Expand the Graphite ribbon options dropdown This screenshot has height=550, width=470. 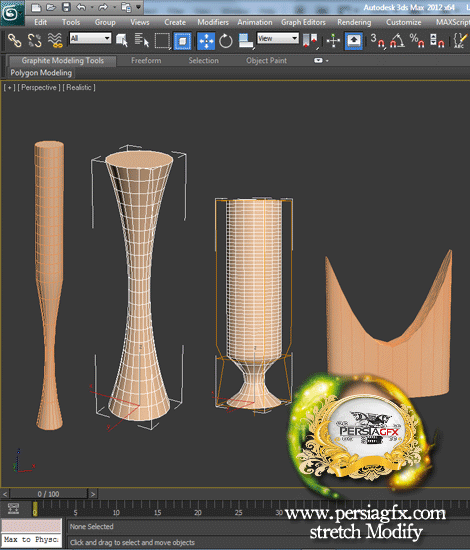click(x=321, y=61)
